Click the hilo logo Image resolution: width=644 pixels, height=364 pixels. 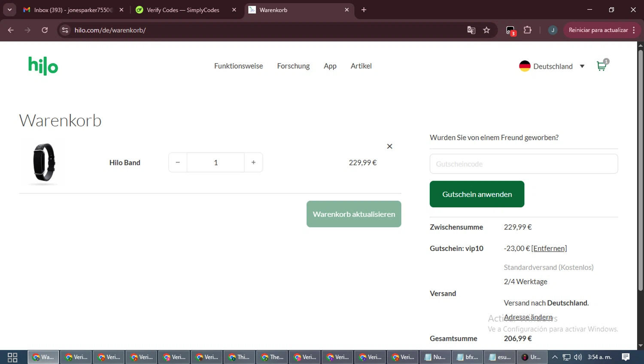click(x=43, y=66)
